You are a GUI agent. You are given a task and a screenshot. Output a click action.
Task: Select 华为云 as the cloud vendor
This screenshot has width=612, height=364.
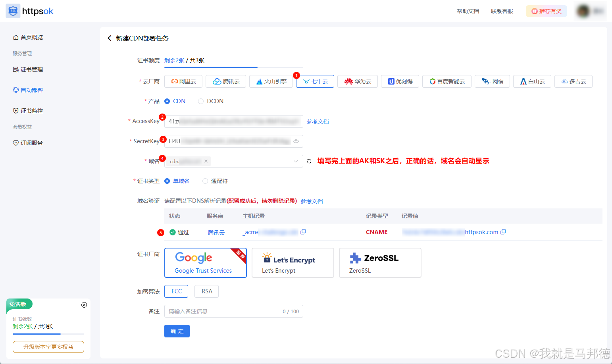click(357, 81)
